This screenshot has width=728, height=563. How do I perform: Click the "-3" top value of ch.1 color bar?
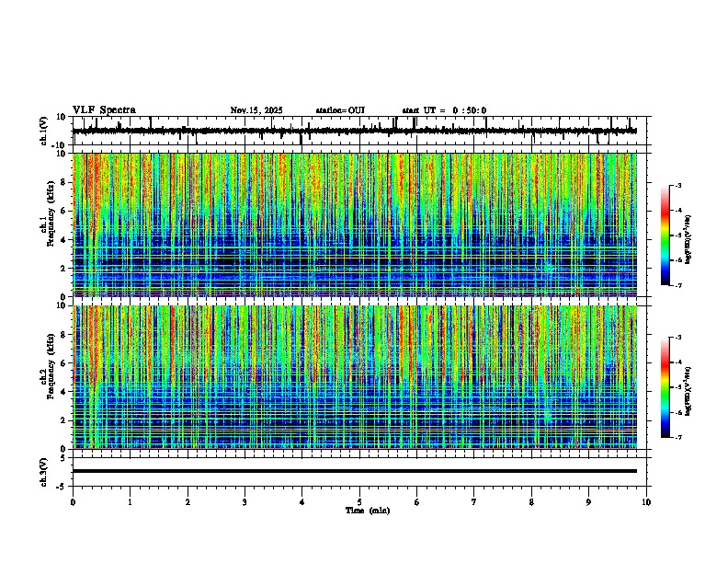click(x=678, y=186)
